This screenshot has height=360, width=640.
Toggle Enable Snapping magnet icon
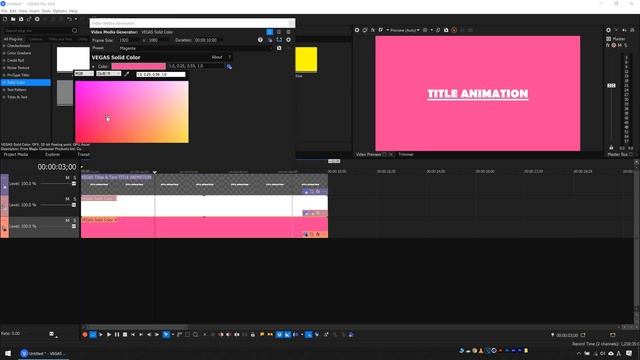279,335
